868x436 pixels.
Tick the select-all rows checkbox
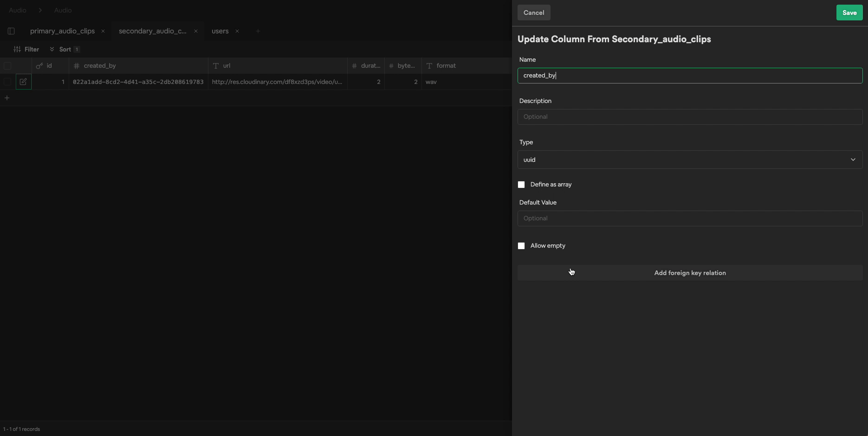coord(7,66)
